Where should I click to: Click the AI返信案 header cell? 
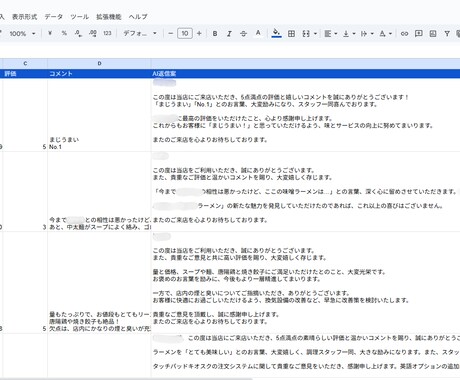[x=306, y=74]
